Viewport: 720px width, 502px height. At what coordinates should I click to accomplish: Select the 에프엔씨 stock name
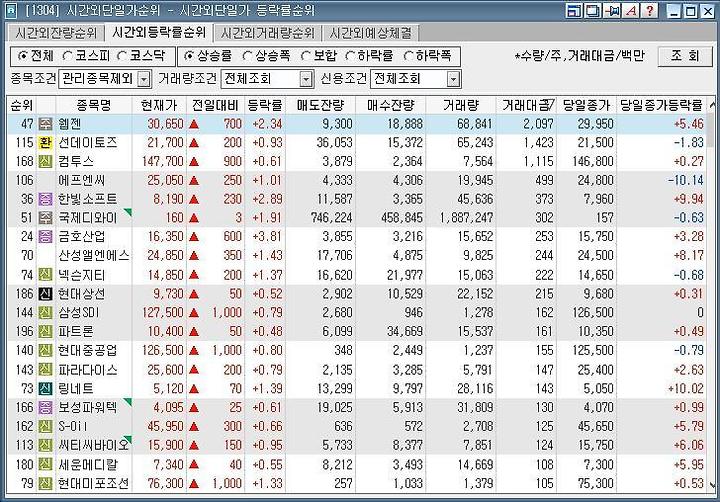tap(81, 180)
